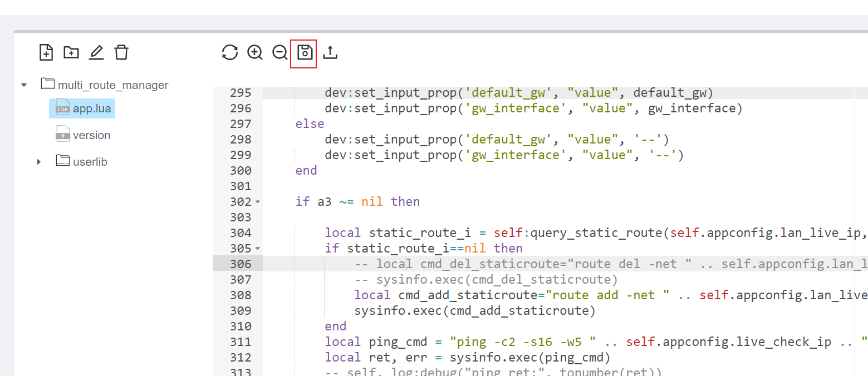
Task: Delete selected item with the trash icon
Action: tap(121, 52)
